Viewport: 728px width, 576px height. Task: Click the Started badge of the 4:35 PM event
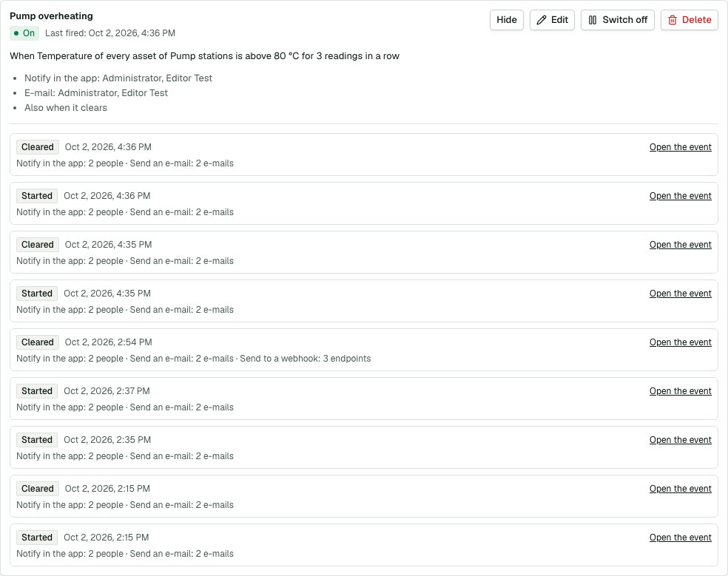coord(37,294)
